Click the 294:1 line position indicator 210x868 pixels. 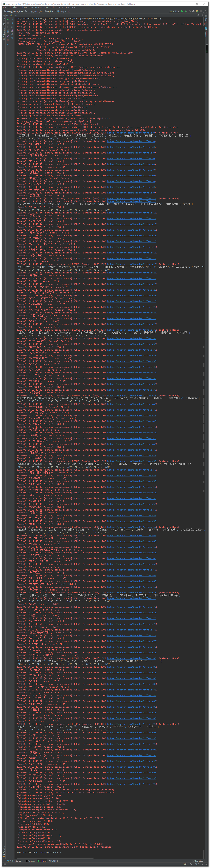(185, 864)
